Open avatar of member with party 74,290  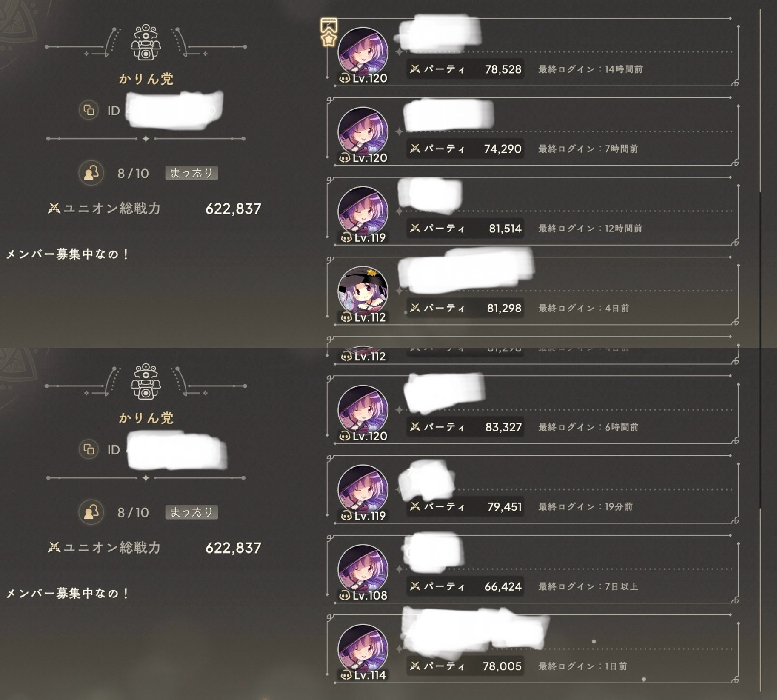[x=363, y=132]
